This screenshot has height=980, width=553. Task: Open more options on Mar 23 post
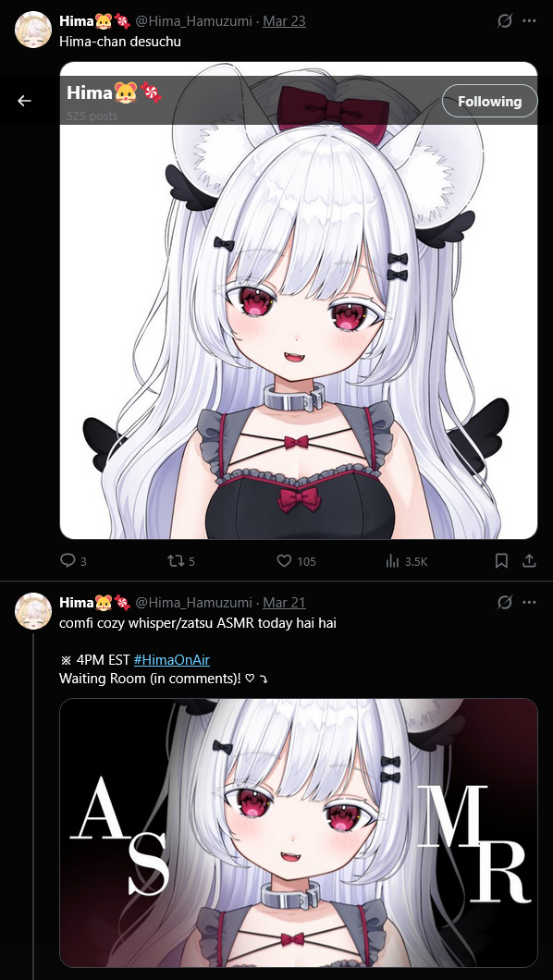point(529,21)
